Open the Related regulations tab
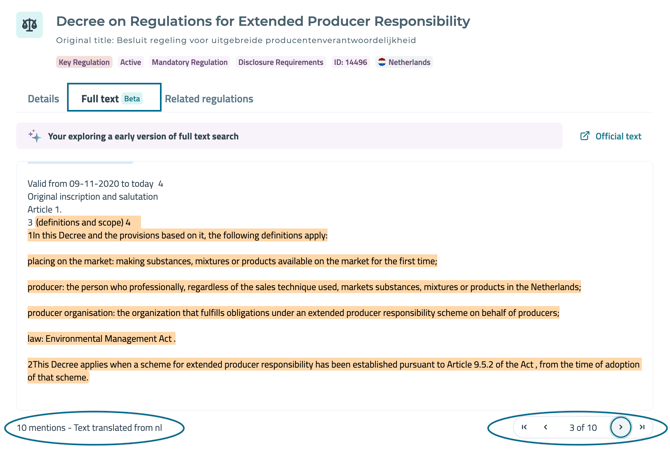Viewport: 670px width, 456px height. (208, 99)
